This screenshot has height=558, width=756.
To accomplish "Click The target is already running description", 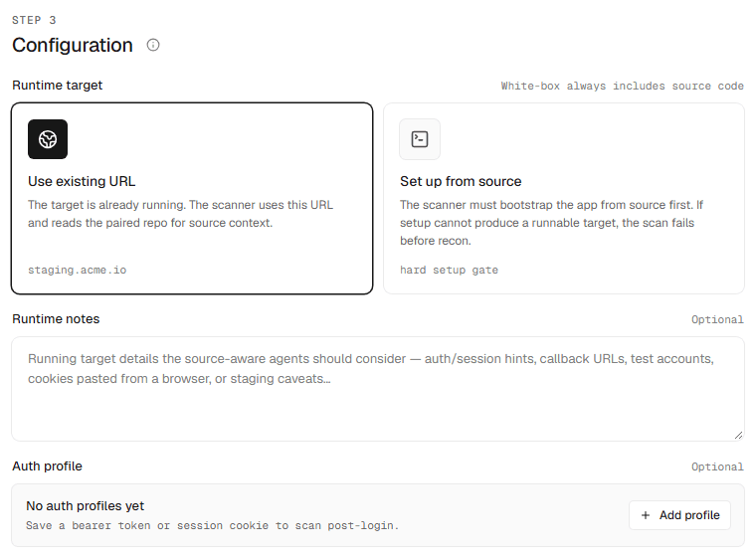I will coord(180,214).
